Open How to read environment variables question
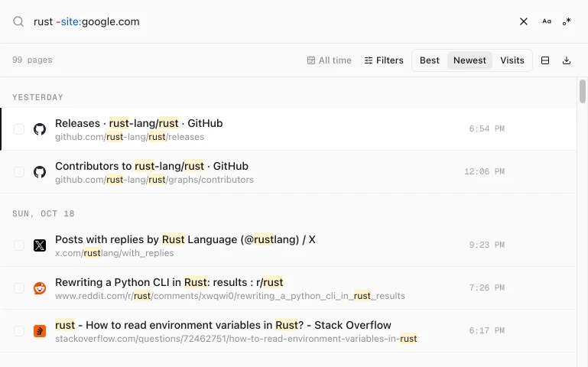 [223, 325]
